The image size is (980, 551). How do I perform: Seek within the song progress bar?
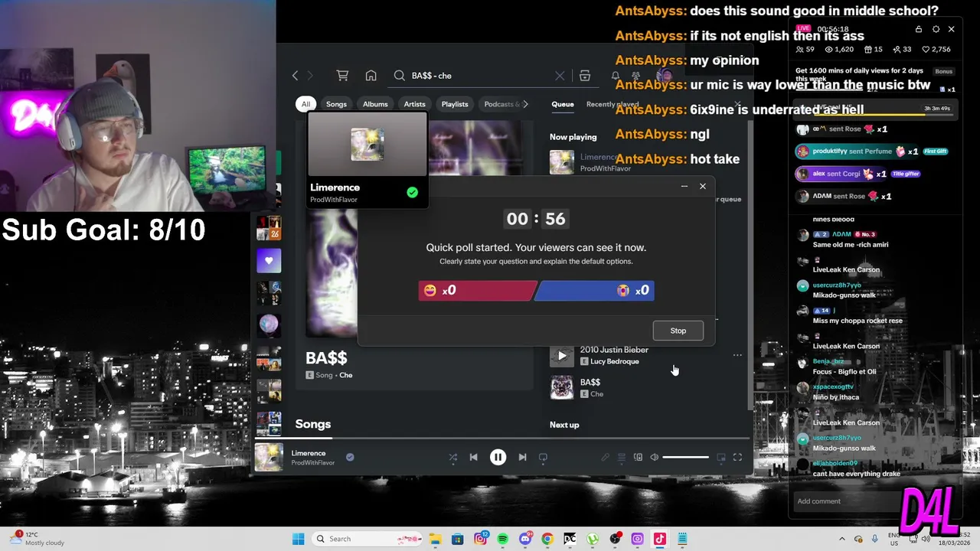click(502, 439)
